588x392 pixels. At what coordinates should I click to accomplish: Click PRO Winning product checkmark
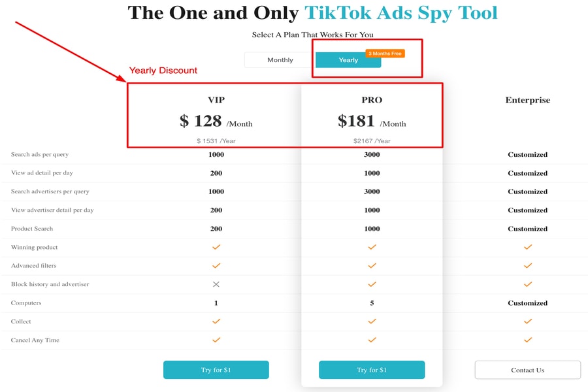click(372, 247)
